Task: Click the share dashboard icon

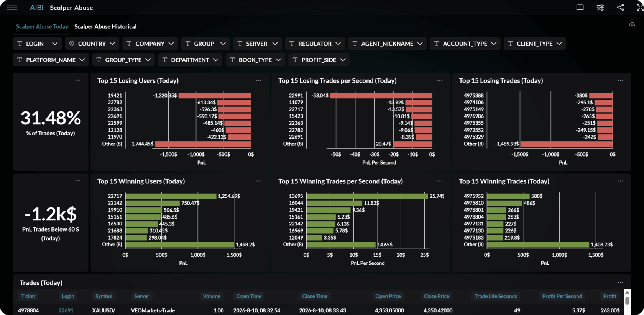Action: click(x=620, y=8)
